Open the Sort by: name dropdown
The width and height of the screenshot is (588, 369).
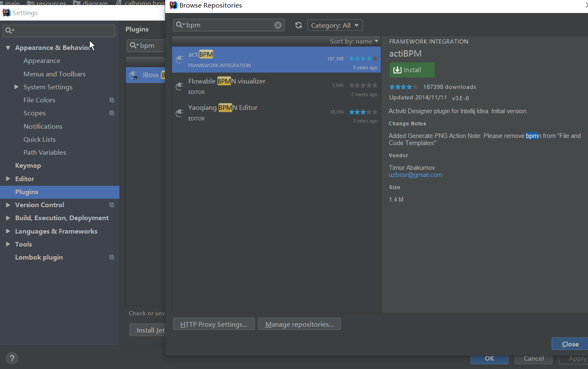(354, 41)
